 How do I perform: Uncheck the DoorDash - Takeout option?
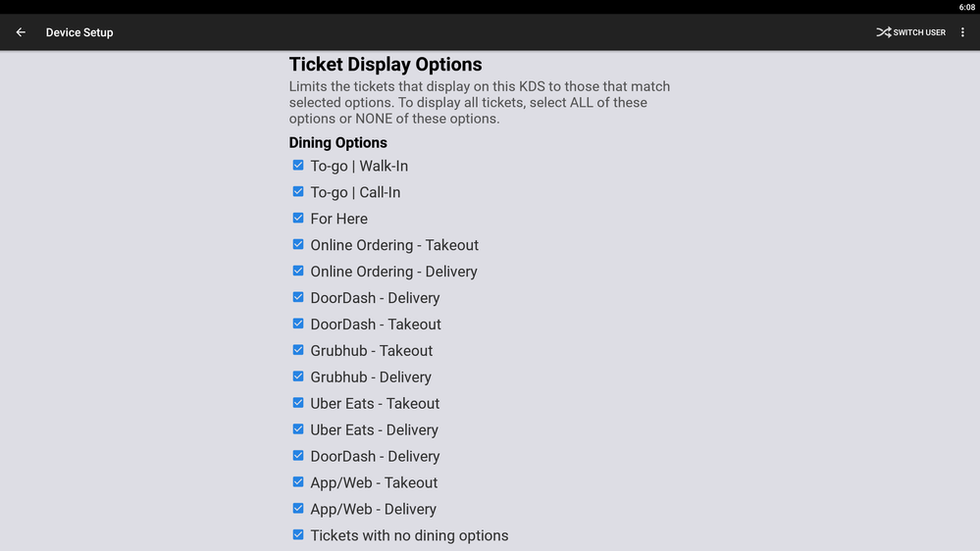click(x=298, y=325)
